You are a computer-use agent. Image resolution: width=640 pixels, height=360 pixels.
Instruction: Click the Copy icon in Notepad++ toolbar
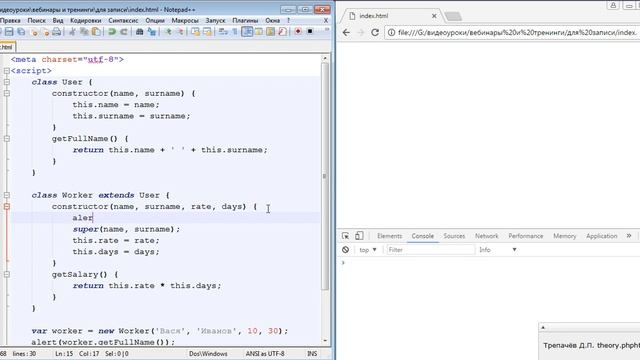84,31
